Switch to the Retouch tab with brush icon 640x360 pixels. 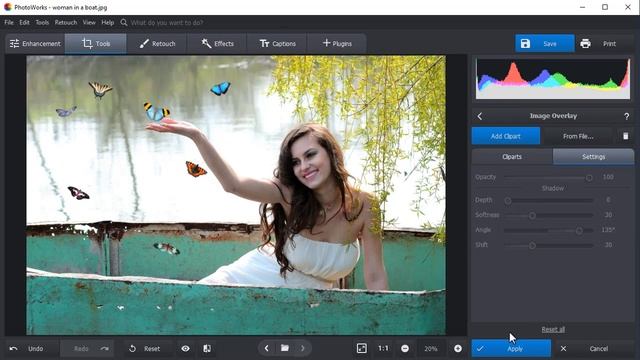157,43
